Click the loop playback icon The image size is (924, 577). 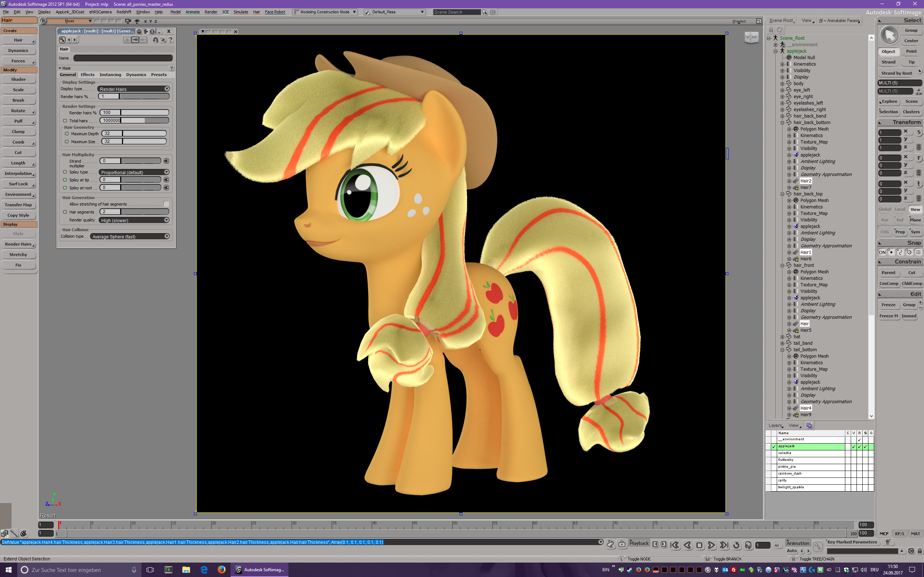point(737,545)
